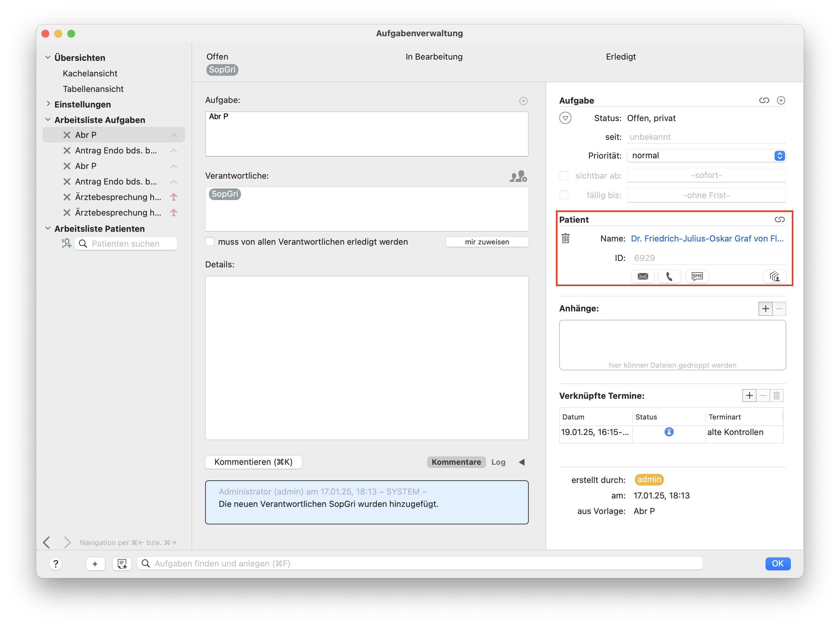Open patient file icon beside SMS button

pyautogui.click(x=775, y=276)
